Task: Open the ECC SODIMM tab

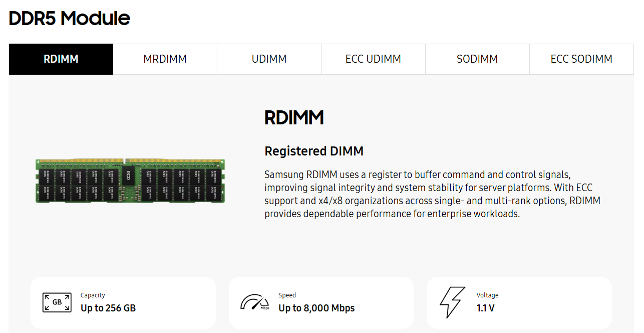Action: (581, 59)
